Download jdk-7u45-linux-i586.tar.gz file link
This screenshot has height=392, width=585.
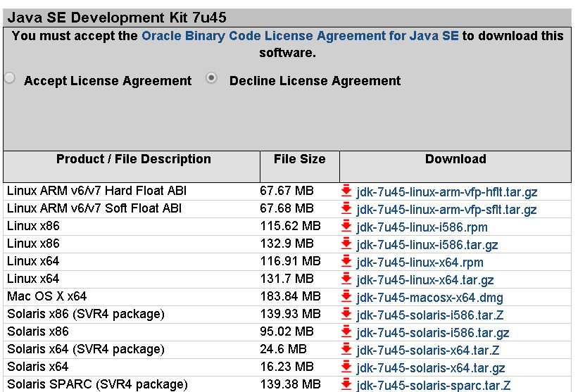tap(427, 245)
